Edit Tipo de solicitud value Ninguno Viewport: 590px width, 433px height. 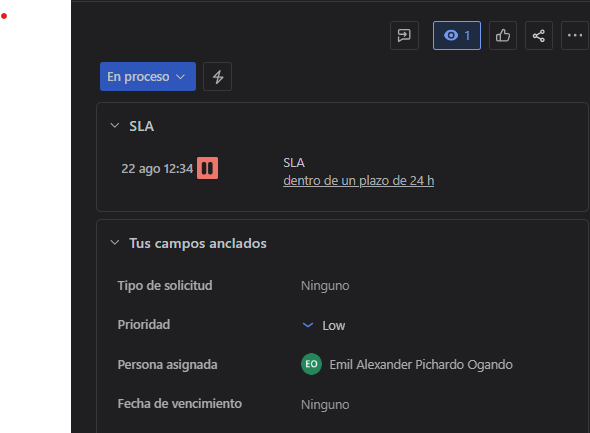325,286
